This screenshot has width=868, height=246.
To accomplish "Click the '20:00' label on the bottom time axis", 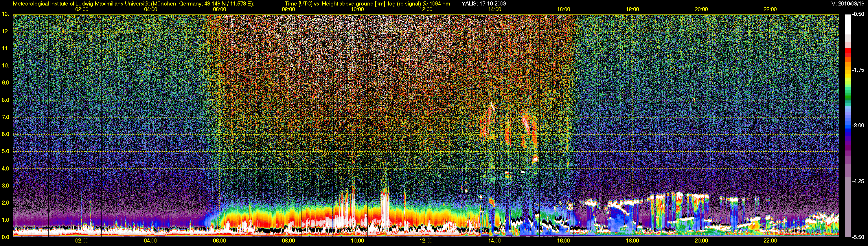I will pos(701,241).
